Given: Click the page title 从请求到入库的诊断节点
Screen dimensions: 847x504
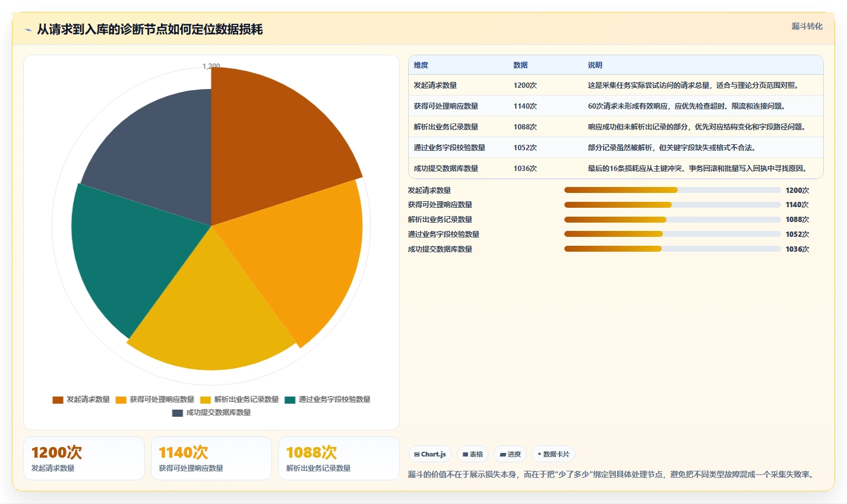Looking at the screenshot, I should [150, 30].
